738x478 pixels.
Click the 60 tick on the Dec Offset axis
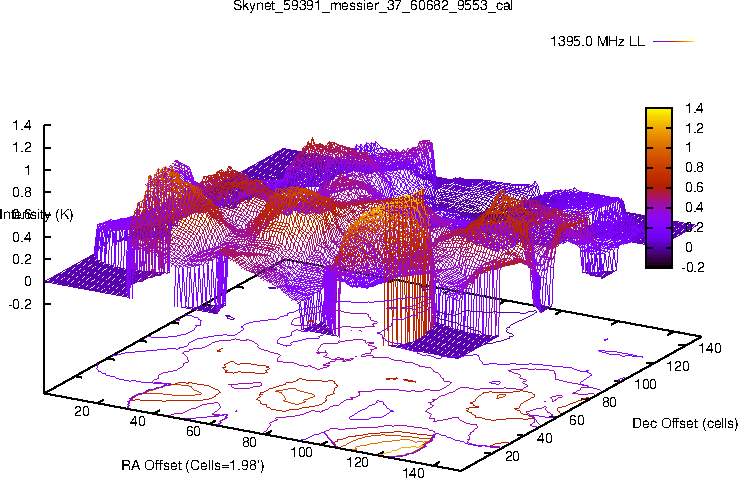[577, 420]
